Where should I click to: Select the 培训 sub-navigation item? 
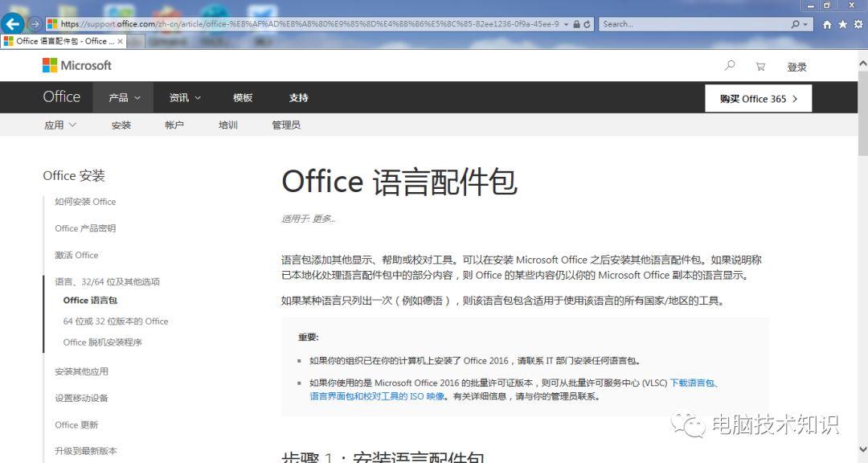(x=228, y=125)
